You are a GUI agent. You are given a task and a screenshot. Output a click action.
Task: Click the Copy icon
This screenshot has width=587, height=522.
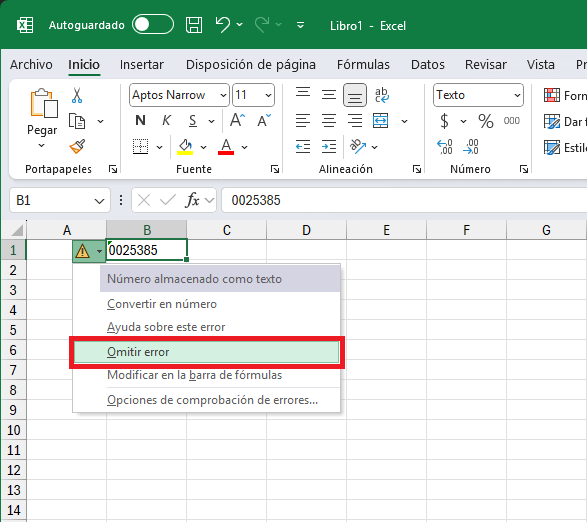tap(77, 121)
